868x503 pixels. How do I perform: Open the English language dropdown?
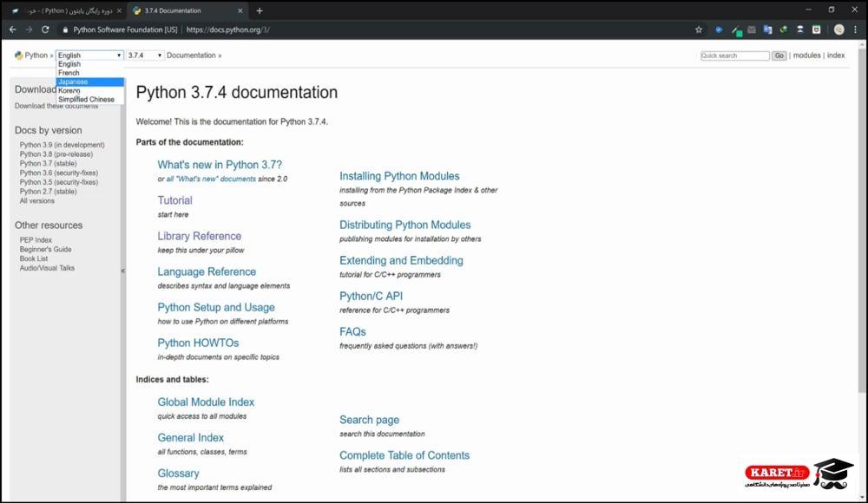pos(89,56)
